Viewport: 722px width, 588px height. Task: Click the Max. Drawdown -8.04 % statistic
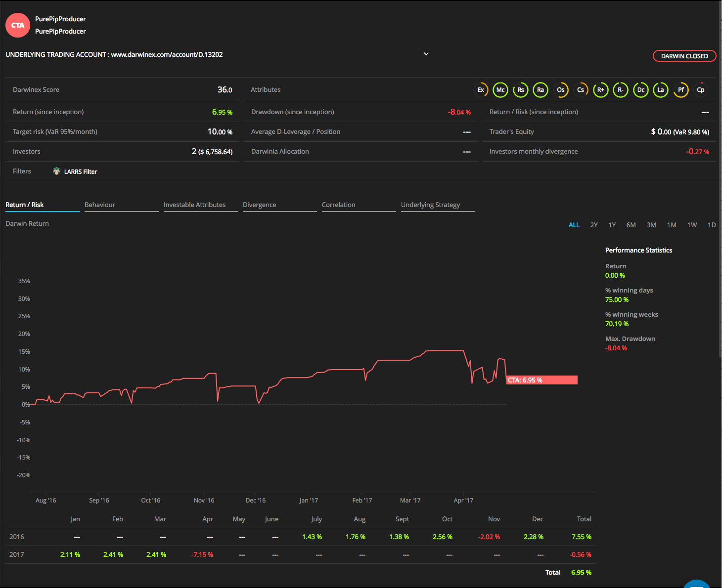click(616, 348)
